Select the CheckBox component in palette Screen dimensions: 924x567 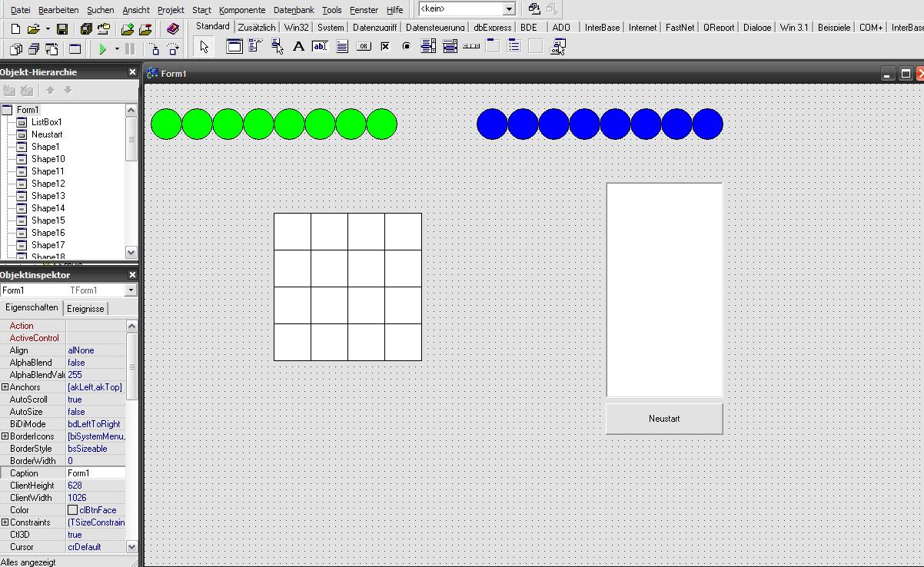(385, 47)
